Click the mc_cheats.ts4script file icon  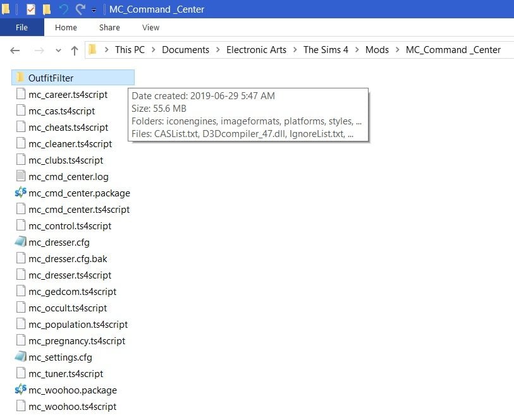21,127
